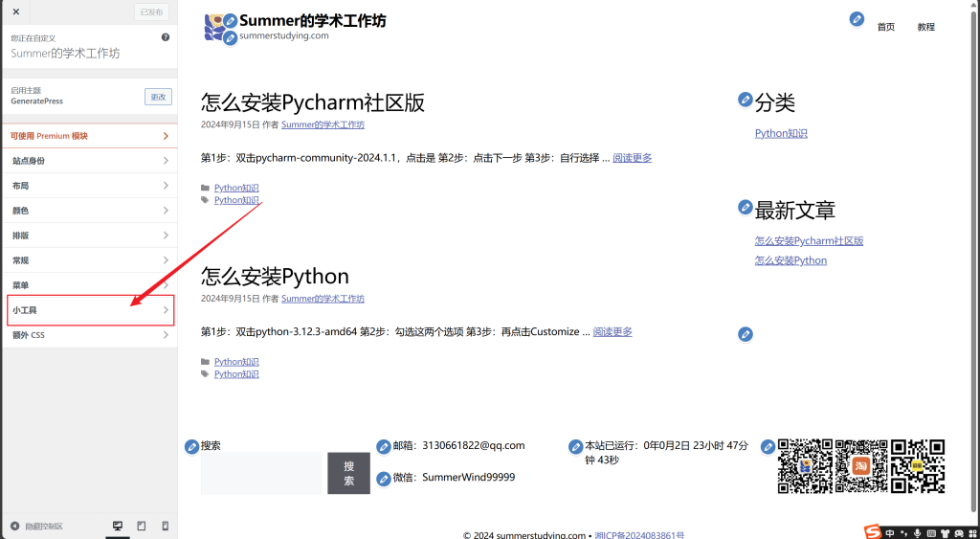
Task: Open the Sogou soft keyboard icon
Action: [931, 532]
